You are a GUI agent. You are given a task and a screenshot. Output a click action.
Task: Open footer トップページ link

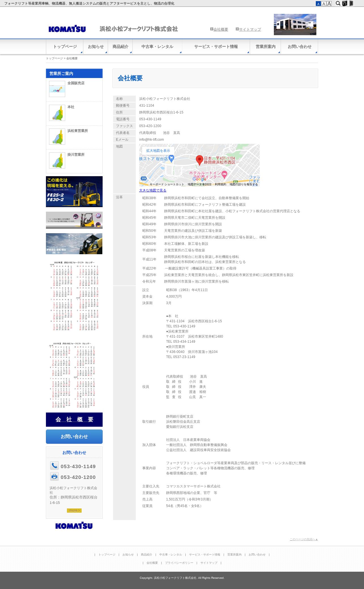[107, 554]
